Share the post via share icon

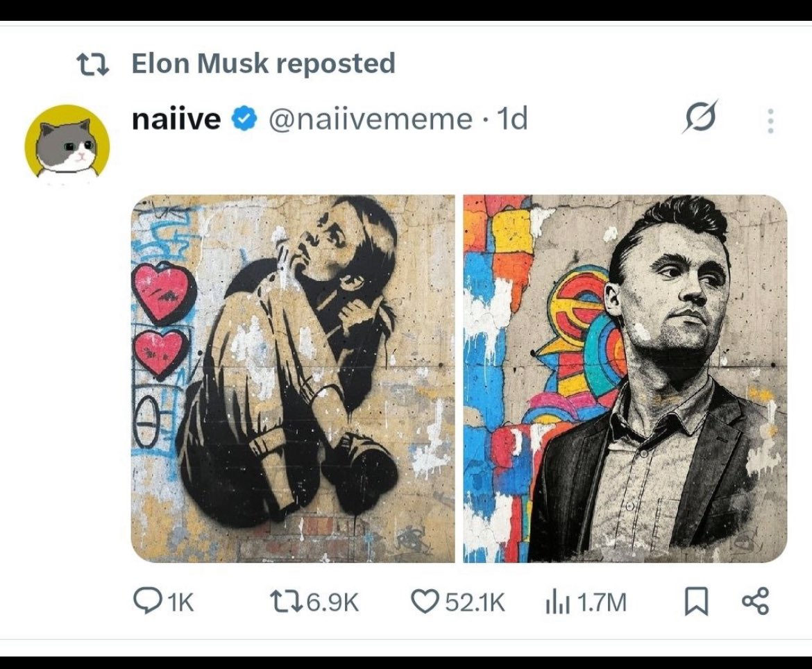point(756,602)
